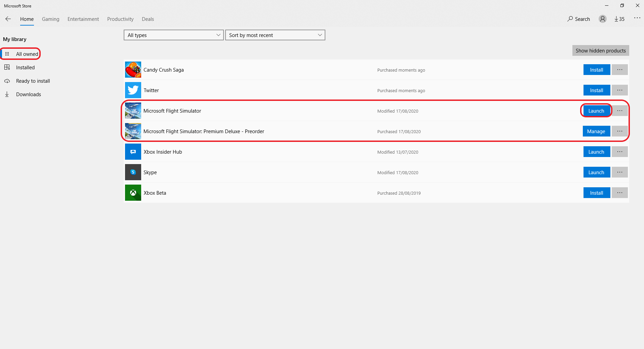Switch to the Home tab
The width and height of the screenshot is (644, 349).
click(27, 19)
